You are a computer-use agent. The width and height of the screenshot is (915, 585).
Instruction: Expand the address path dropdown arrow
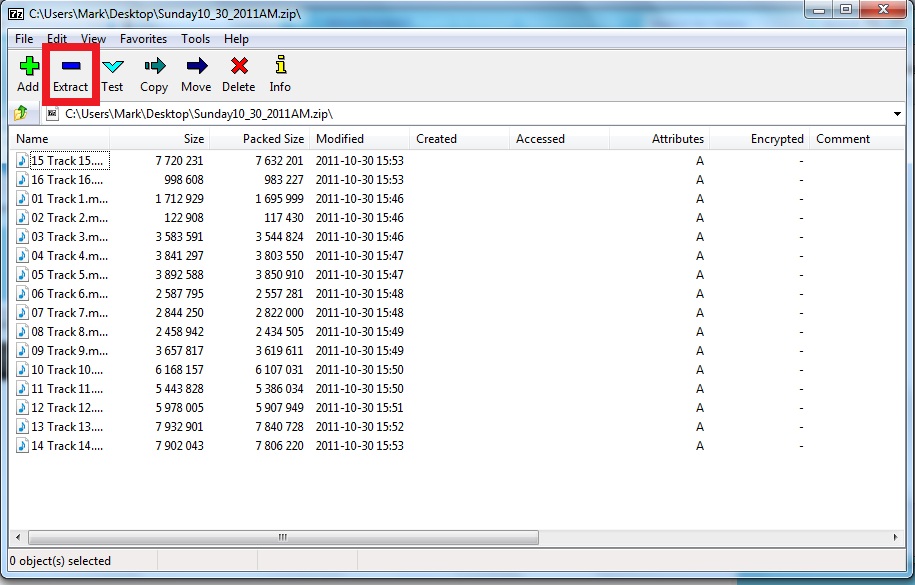tap(897, 114)
